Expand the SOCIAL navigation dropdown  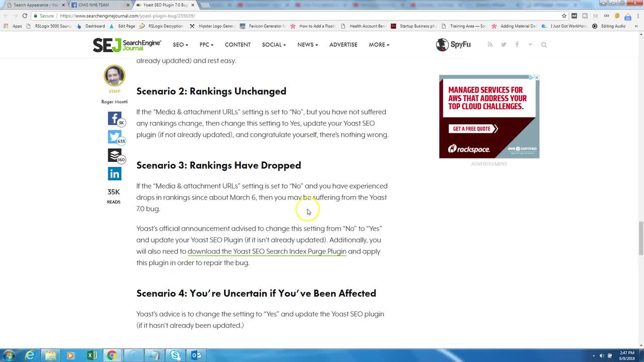pos(274,45)
